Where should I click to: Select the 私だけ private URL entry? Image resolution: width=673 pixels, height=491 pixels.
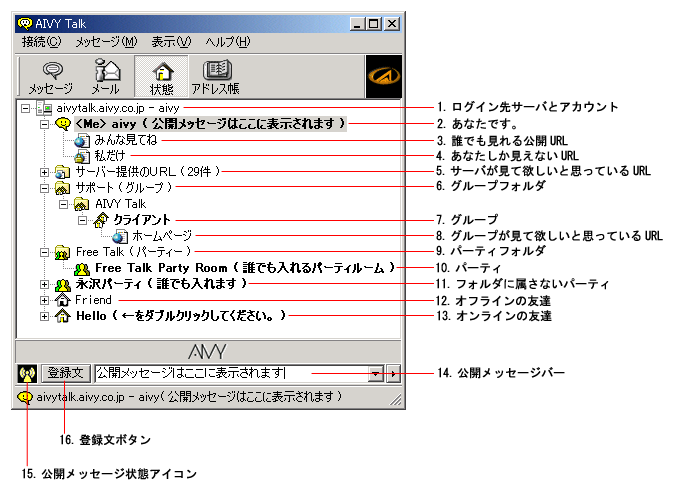pyautogui.click(x=110, y=156)
